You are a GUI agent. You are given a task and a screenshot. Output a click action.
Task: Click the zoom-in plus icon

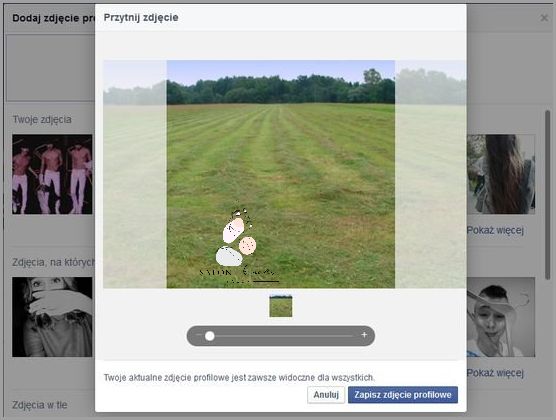pos(364,335)
